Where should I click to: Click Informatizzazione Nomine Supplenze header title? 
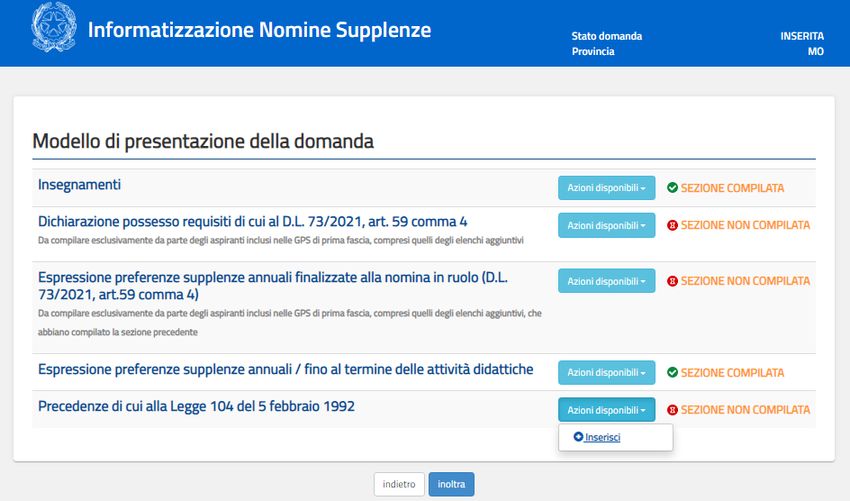pos(259,30)
